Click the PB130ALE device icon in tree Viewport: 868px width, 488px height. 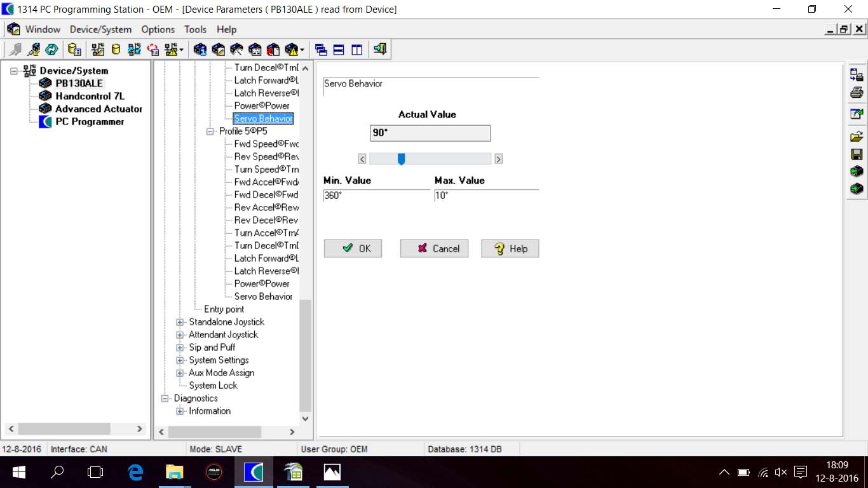(x=45, y=83)
